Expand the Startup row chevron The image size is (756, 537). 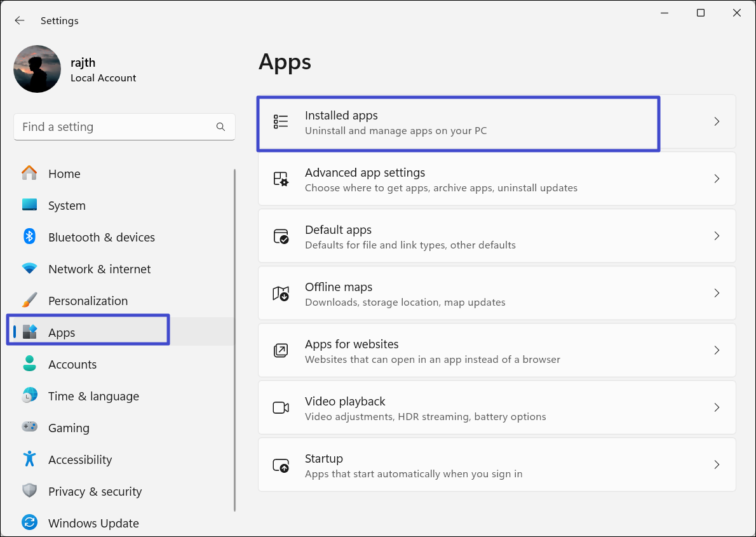[717, 465]
